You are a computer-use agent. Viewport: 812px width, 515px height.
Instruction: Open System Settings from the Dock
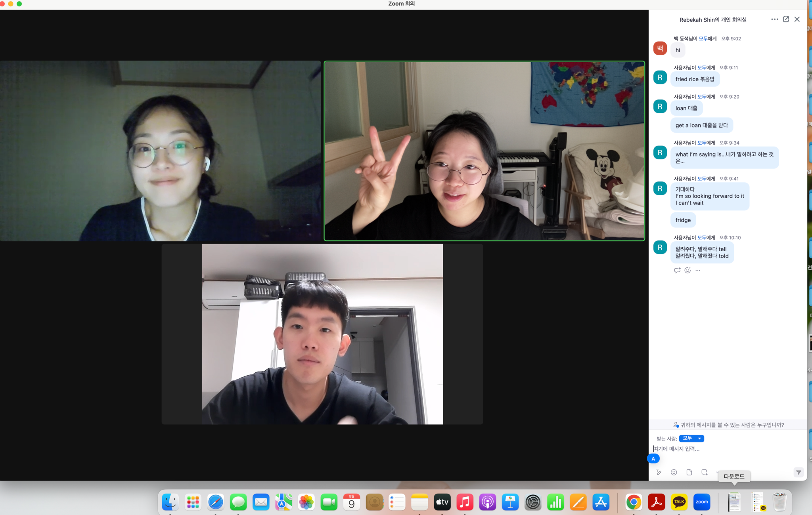(533, 502)
